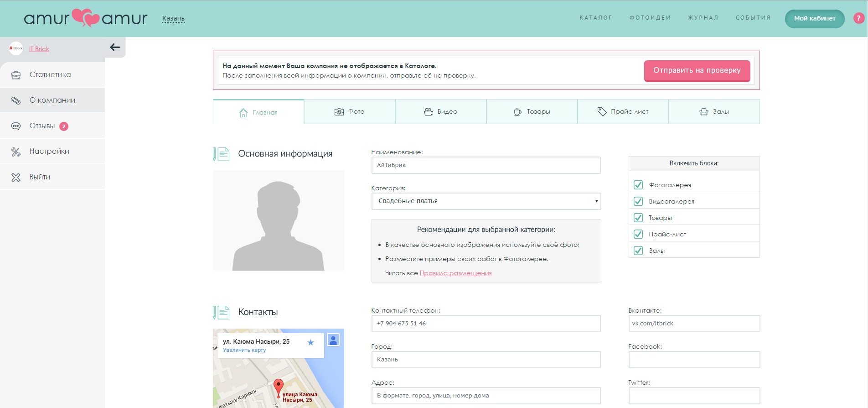Click the red reviews counter badge
Viewport: 868px width, 408px height.
pos(64,126)
